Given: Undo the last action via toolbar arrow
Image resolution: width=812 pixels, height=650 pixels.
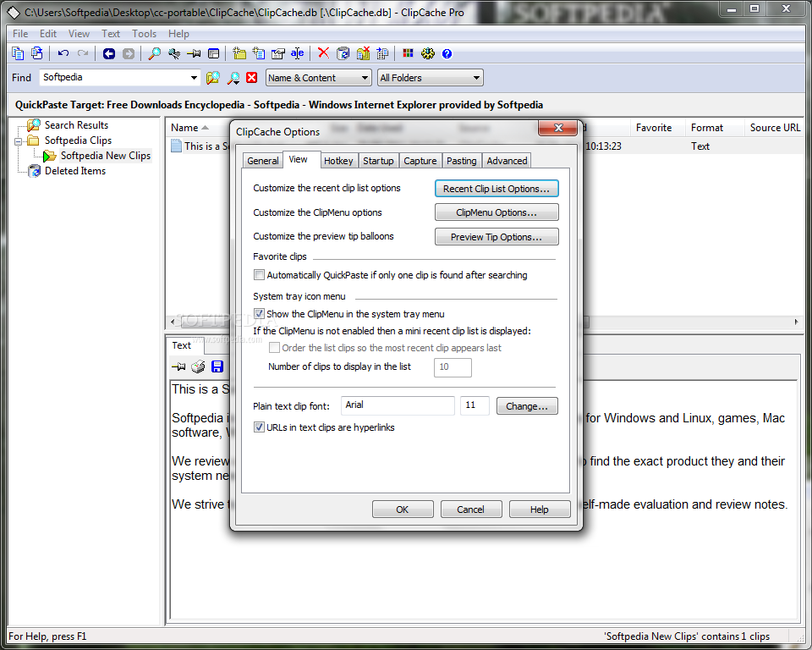Looking at the screenshot, I should coord(63,53).
